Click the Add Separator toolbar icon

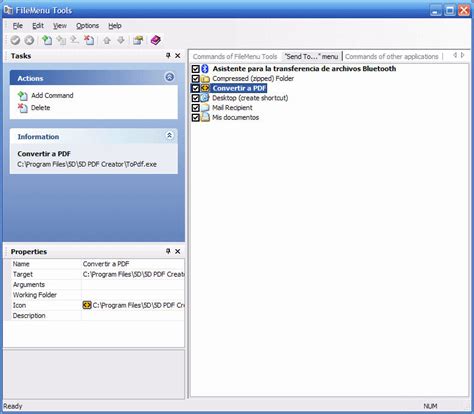pos(75,40)
